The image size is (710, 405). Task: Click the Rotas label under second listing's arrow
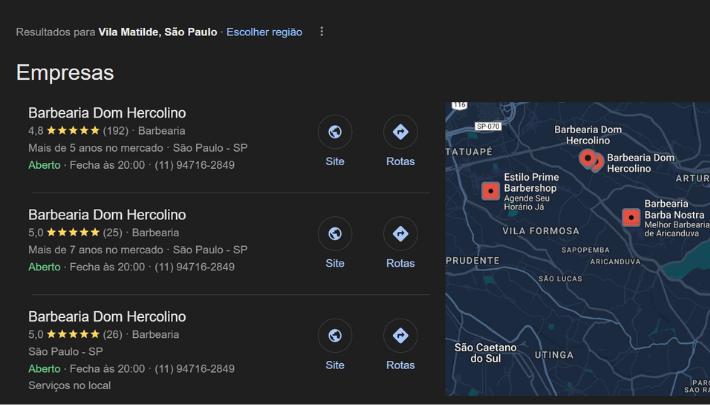click(x=400, y=263)
